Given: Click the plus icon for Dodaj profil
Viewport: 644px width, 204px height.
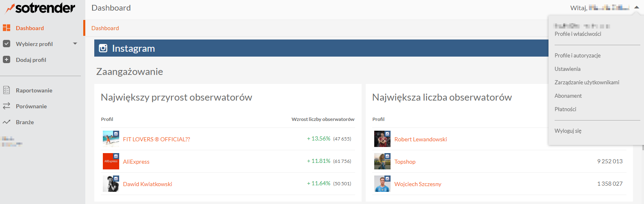Looking at the screenshot, I should click(7, 59).
